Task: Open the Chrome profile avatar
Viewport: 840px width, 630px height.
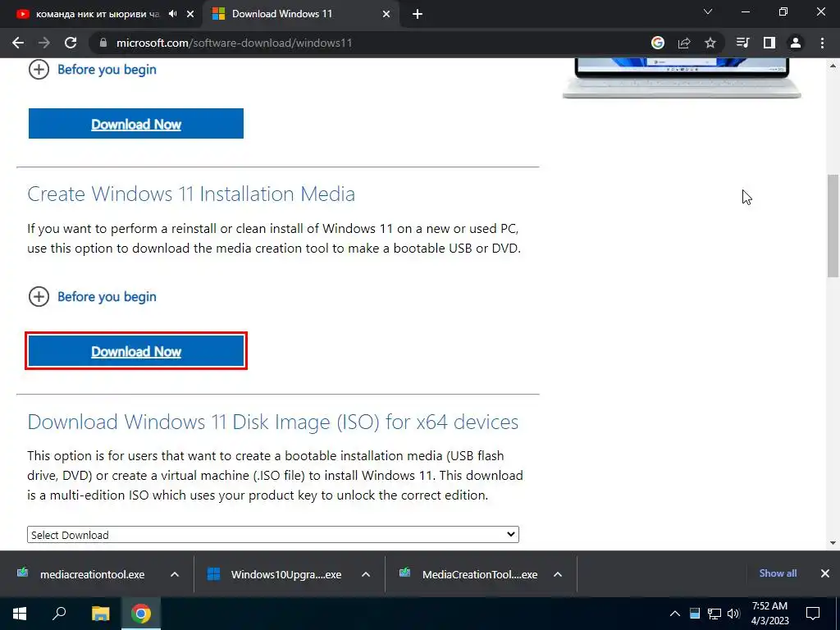Action: click(796, 43)
